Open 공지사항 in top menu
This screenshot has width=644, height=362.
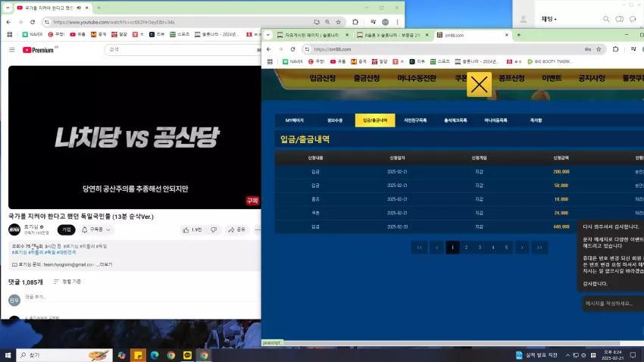point(592,79)
